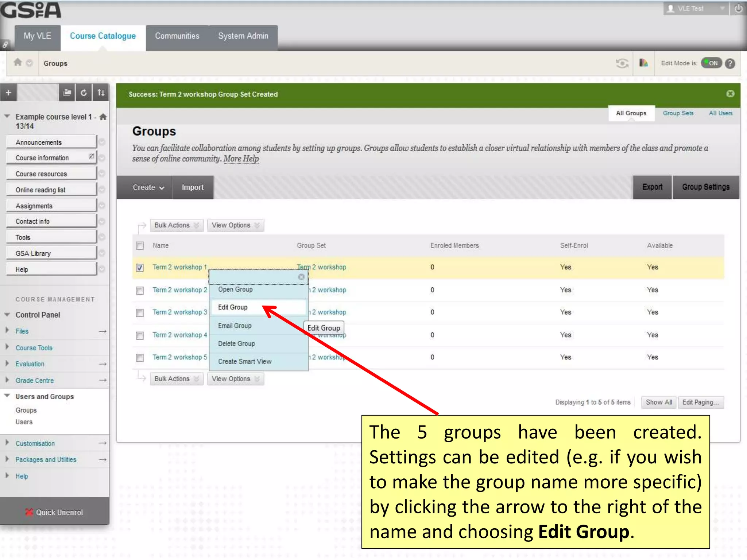The height and width of the screenshot is (560, 747).
Task: Click the help question mark icon
Action: point(730,63)
